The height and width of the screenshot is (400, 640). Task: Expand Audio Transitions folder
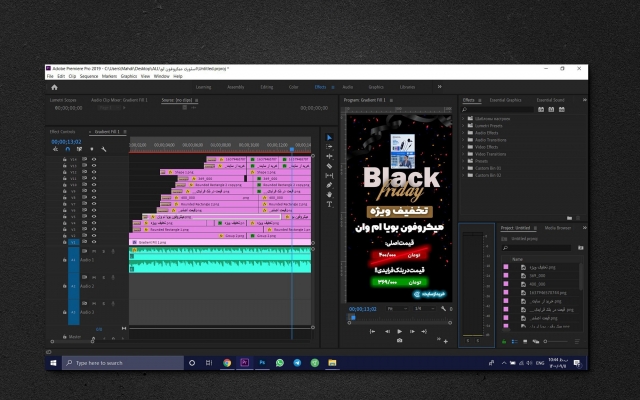pyautogui.click(x=464, y=140)
